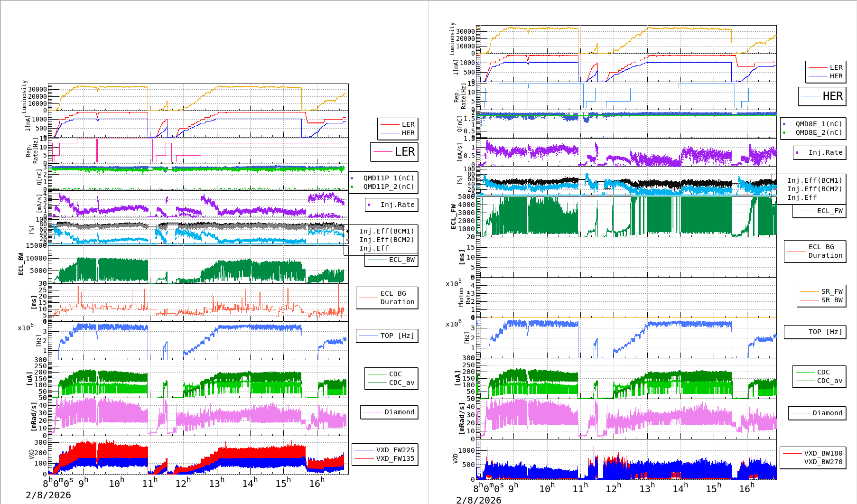Select the 12h time tick in LER panel
Screen dimensions: 857x504
[183, 482]
